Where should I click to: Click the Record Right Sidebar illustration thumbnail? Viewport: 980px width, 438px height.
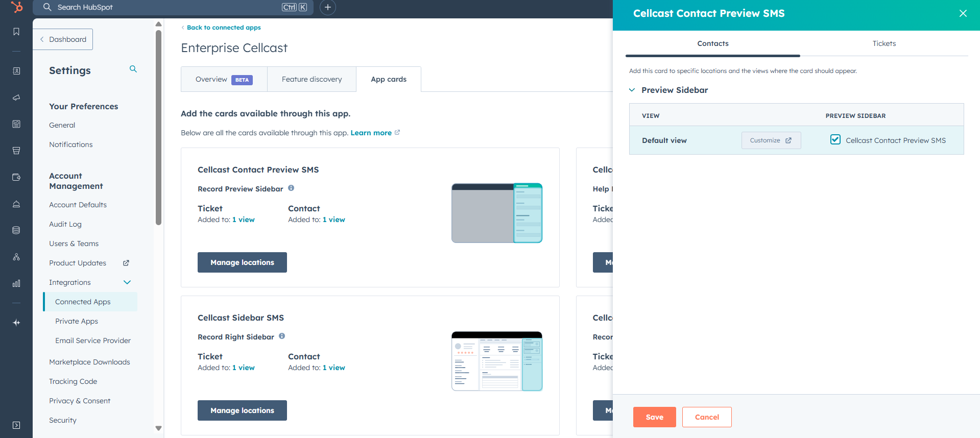pos(497,361)
